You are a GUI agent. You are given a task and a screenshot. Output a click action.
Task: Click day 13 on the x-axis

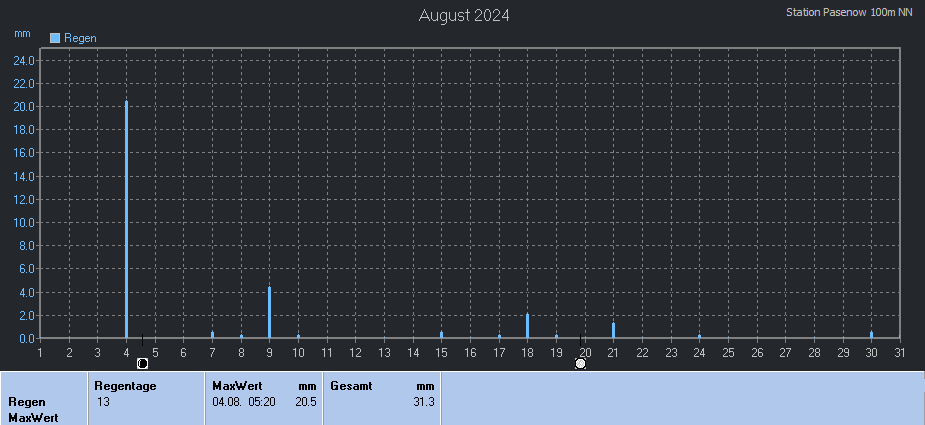click(x=384, y=353)
